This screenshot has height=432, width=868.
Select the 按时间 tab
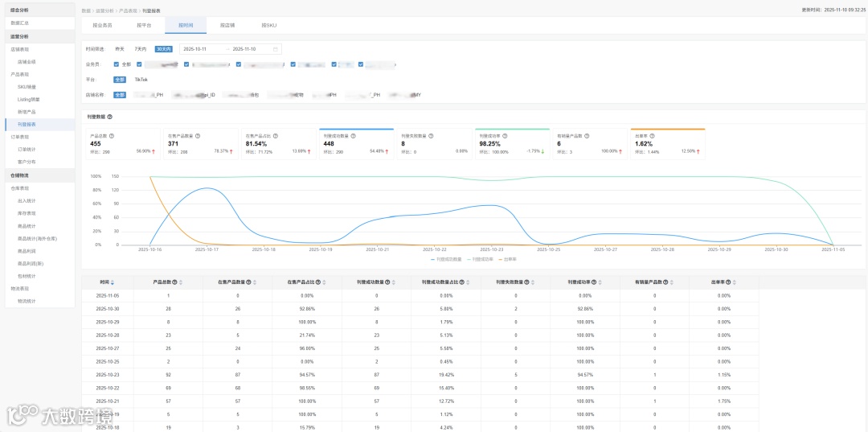(186, 26)
